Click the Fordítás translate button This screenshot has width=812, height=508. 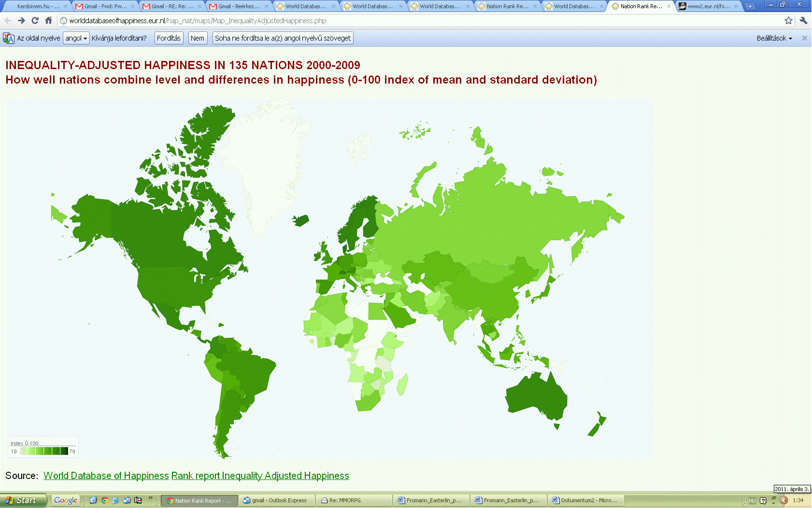(169, 38)
